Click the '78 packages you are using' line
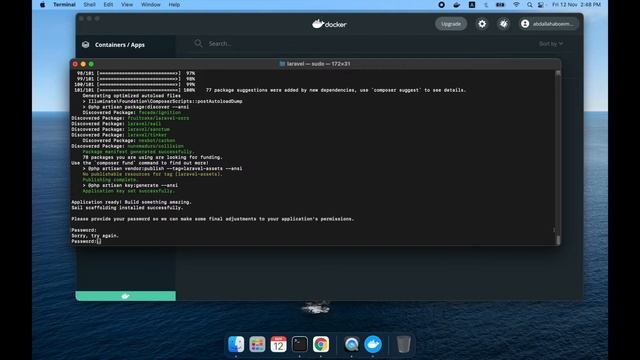 pyautogui.click(x=152, y=157)
